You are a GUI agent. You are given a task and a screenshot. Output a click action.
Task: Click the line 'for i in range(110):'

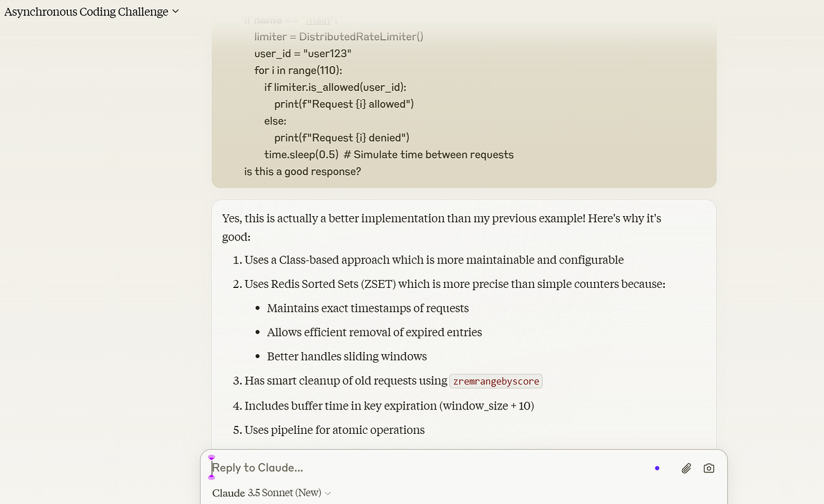tap(298, 71)
